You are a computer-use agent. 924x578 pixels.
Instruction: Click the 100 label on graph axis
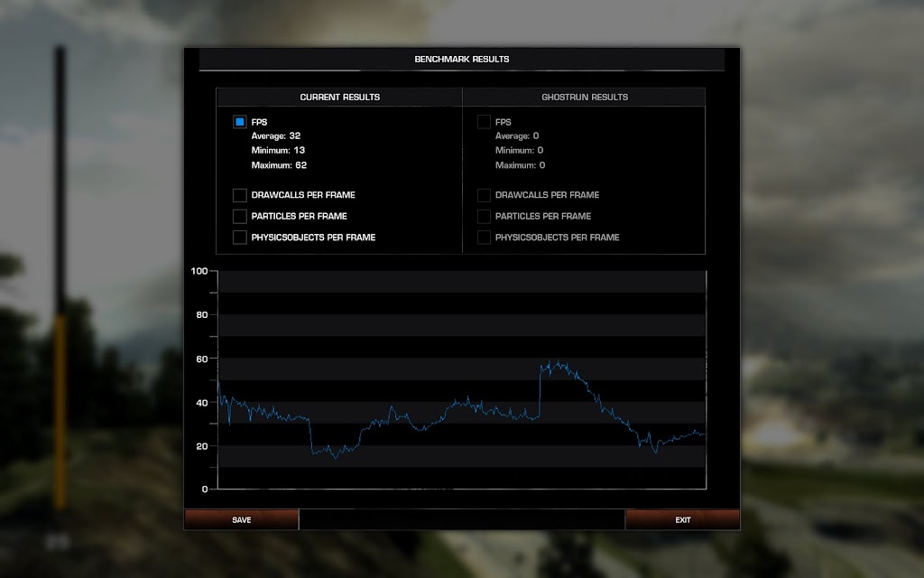[199, 271]
